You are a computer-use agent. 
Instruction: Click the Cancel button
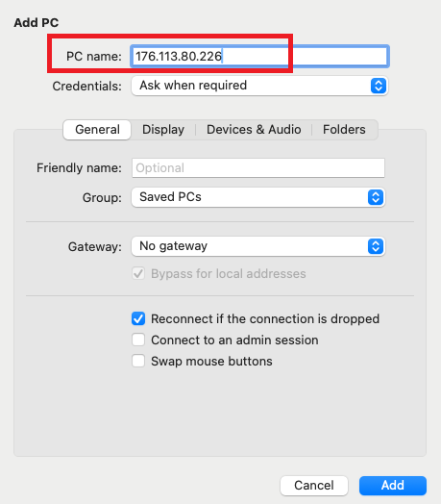(x=314, y=486)
